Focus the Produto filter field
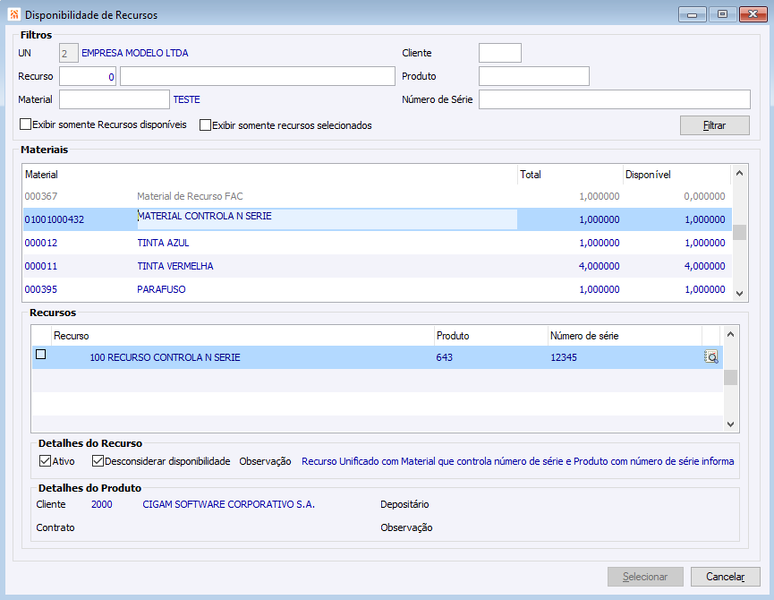774x600 pixels. click(534, 76)
